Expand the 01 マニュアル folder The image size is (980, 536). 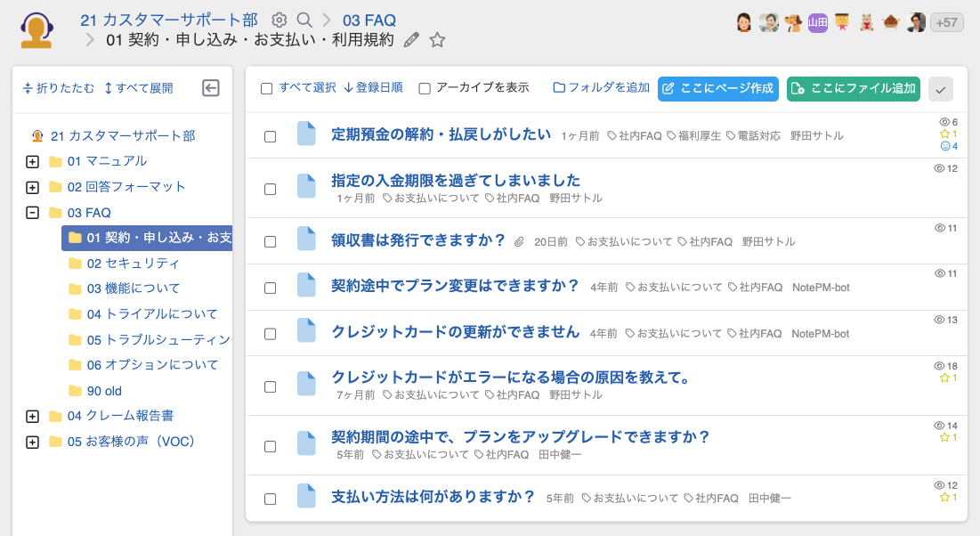pyautogui.click(x=33, y=162)
